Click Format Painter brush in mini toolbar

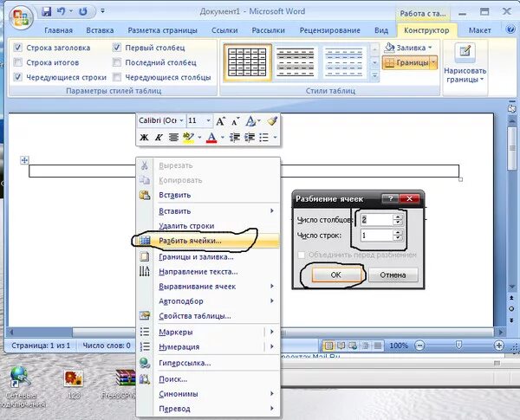(272, 120)
